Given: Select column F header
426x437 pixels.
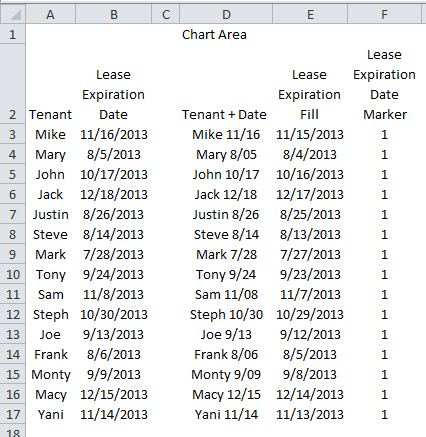Looking at the screenshot, I should 384,14.
